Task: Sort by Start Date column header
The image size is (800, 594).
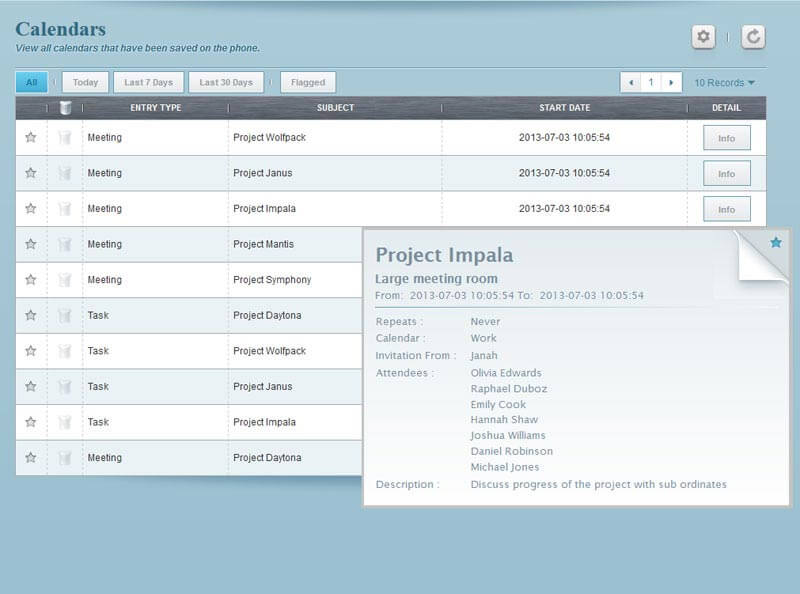Action: (564, 108)
